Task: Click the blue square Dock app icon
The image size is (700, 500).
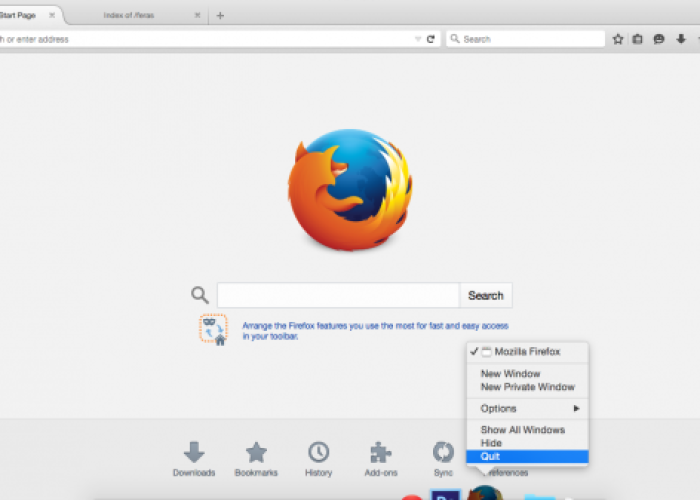Action: [445, 495]
